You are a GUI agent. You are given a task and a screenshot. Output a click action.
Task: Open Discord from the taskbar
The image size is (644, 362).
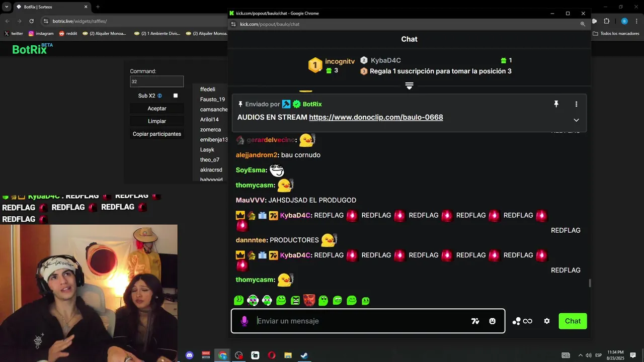189,355
